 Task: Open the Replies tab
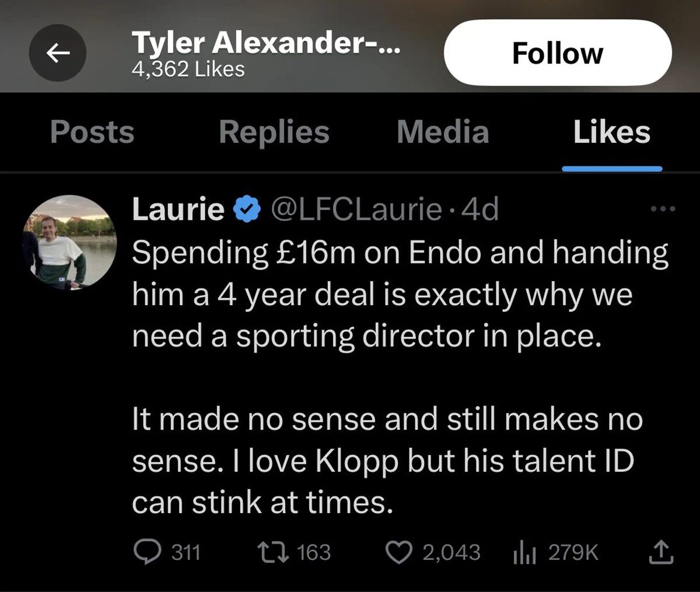click(x=274, y=132)
